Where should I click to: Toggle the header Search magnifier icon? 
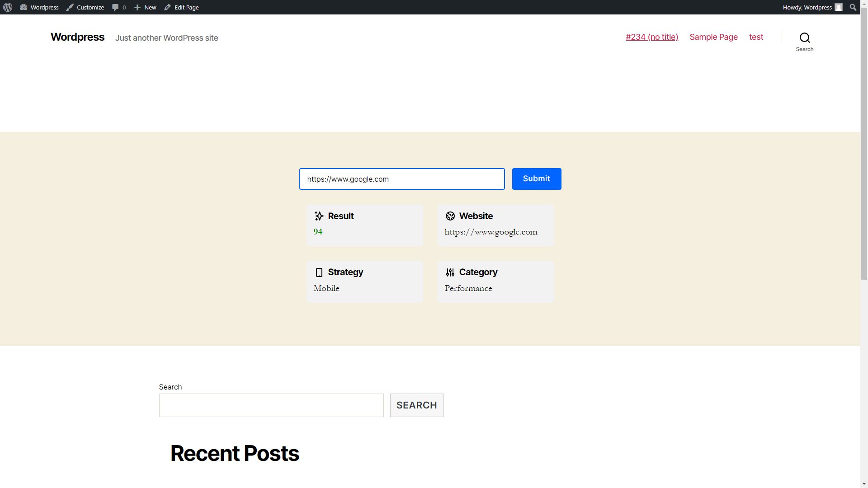[805, 38]
